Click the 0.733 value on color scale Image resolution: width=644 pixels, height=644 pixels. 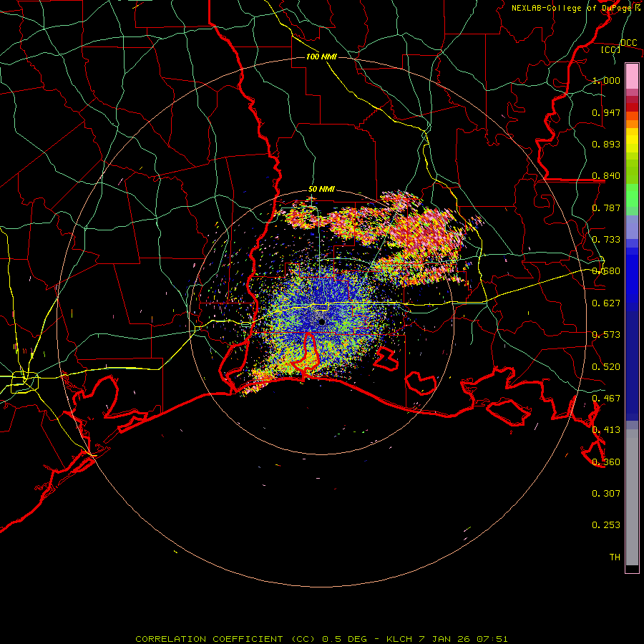tap(606, 240)
